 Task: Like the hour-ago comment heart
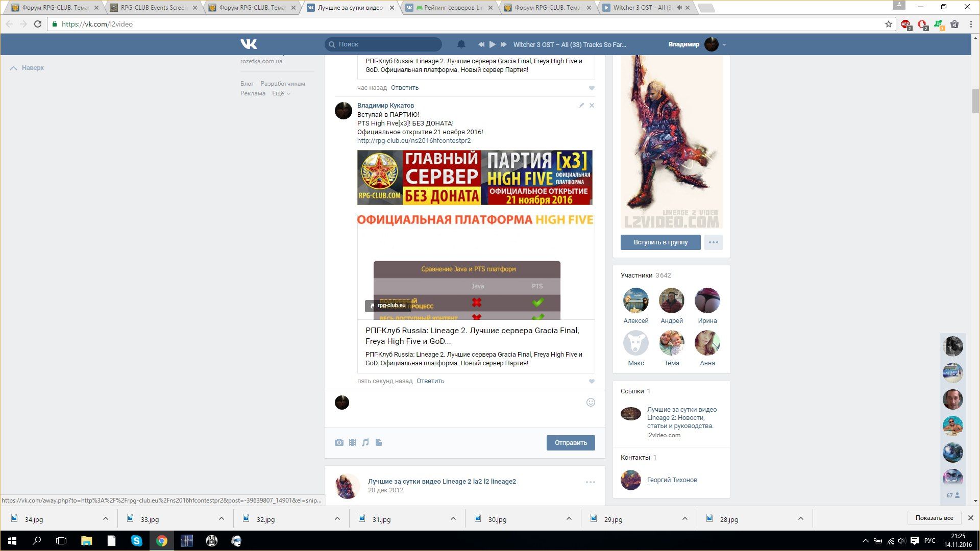592,88
